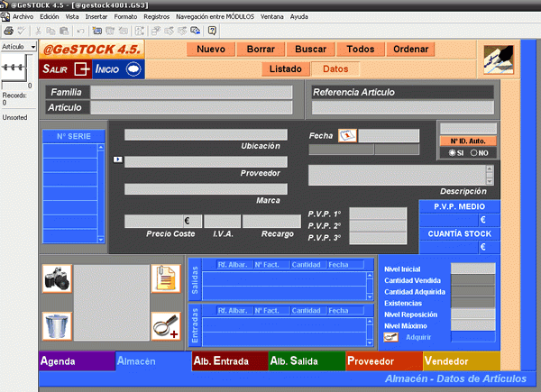Switch to the Datos view
Image resolution: width=541 pixels, height=392 pixels.
[x=335, y=69]
